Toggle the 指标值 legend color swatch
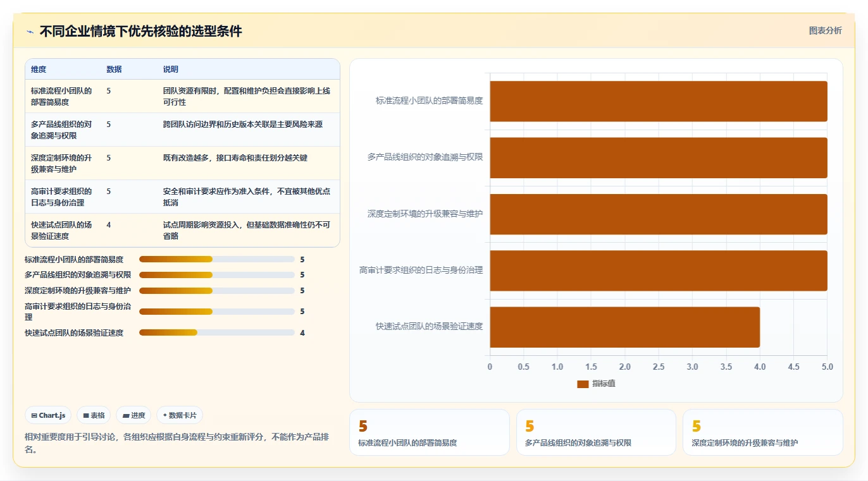Screen dimensions: 868x481 [583, 384]
